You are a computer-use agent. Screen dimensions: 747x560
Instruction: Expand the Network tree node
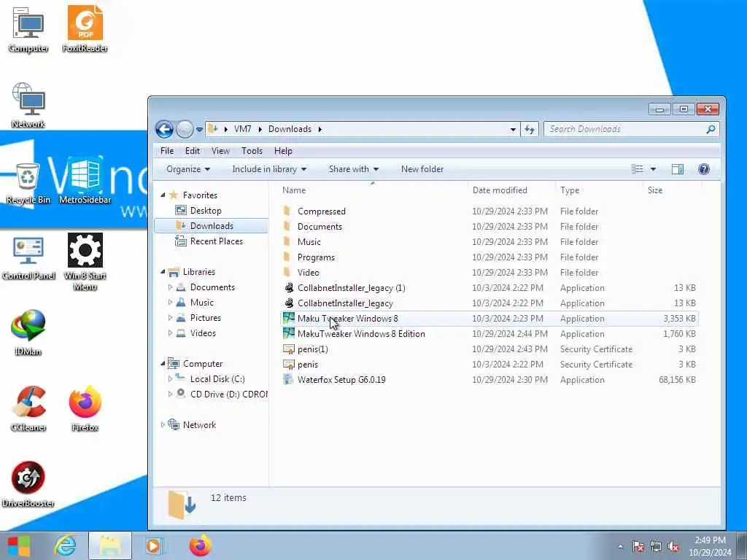(163, 425)
